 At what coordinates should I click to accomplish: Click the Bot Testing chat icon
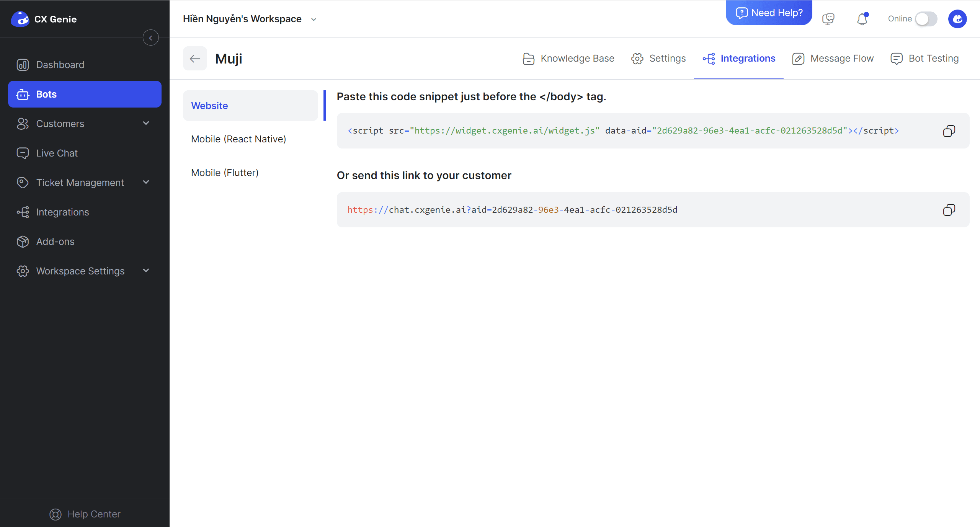(897, 59)
